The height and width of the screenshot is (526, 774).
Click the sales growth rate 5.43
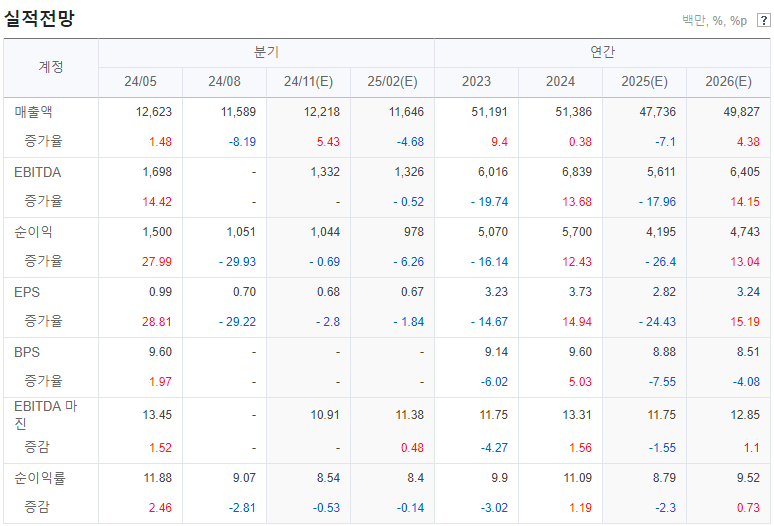pos(328,142)
